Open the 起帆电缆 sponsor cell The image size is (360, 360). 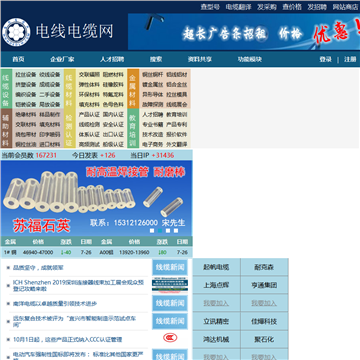coord(216,267)
